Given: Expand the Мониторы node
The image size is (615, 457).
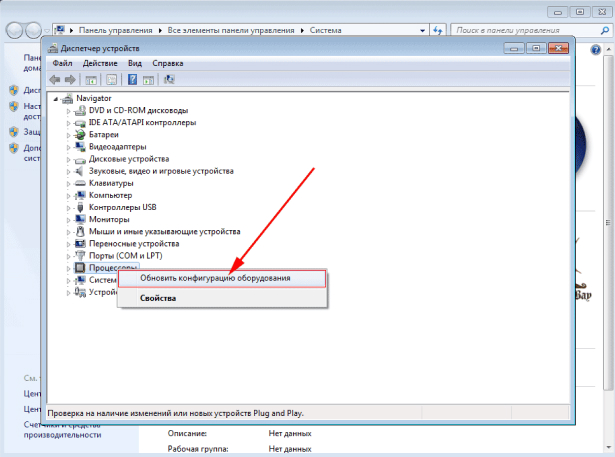Looking at the screenshot, I should tap(68, 220).
